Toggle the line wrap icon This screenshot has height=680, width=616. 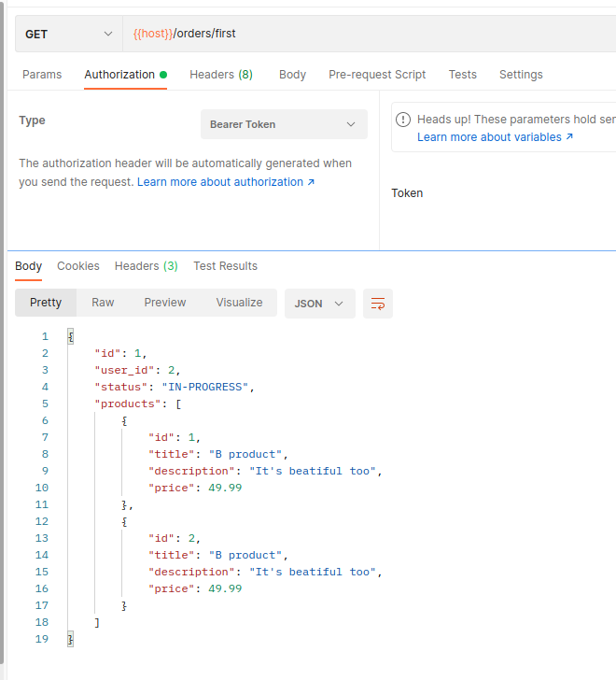coord(378,304)
